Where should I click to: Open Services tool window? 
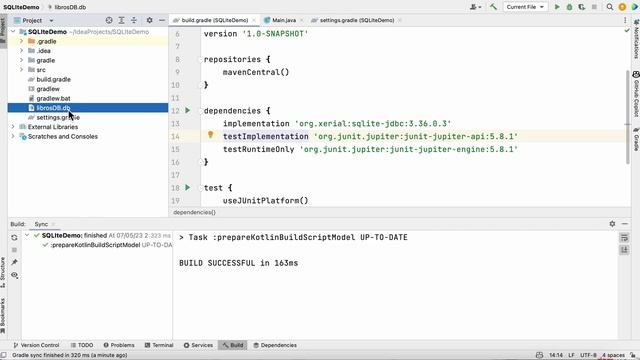point(198,345)
